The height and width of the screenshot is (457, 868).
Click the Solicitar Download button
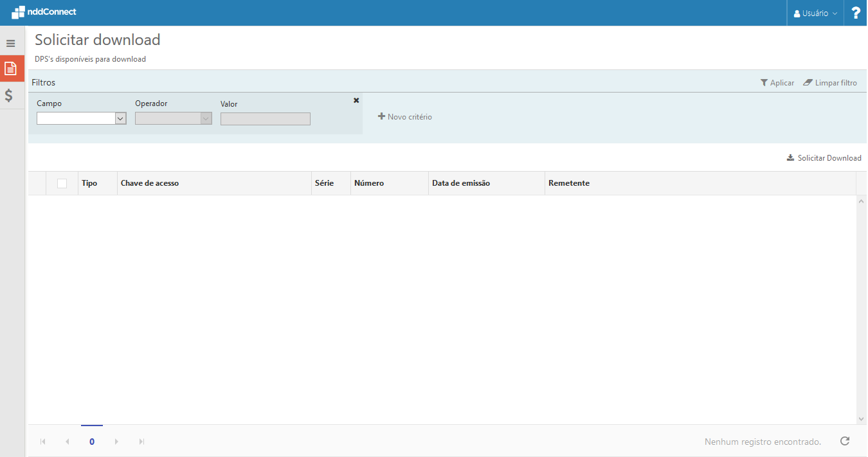[824, 158]
